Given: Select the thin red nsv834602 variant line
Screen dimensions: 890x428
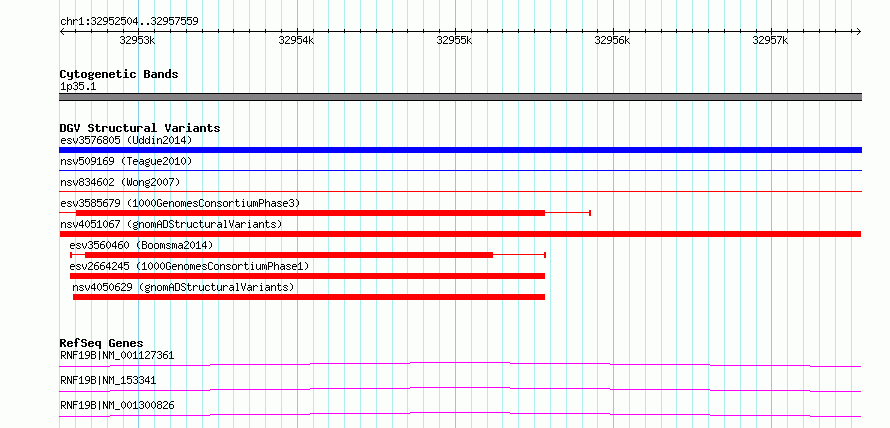Looking at the screenshot, I should pyautogui.click(x=460, y=191).
